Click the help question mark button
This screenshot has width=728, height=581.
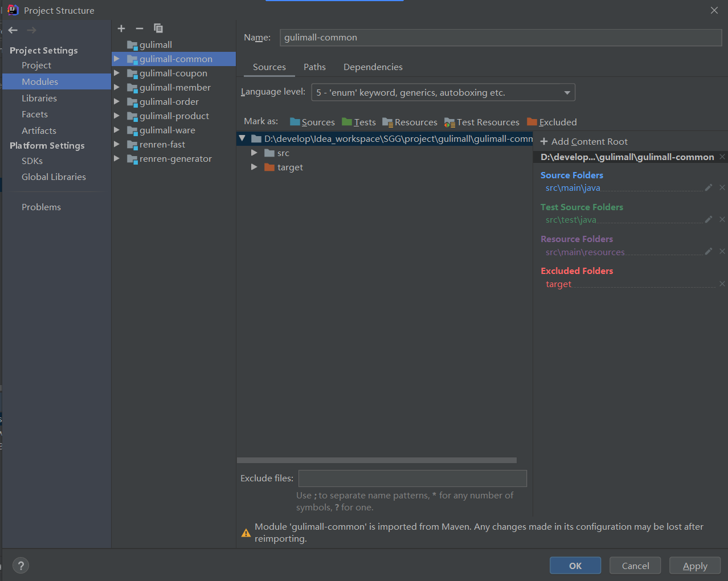[x=21, y=566]
